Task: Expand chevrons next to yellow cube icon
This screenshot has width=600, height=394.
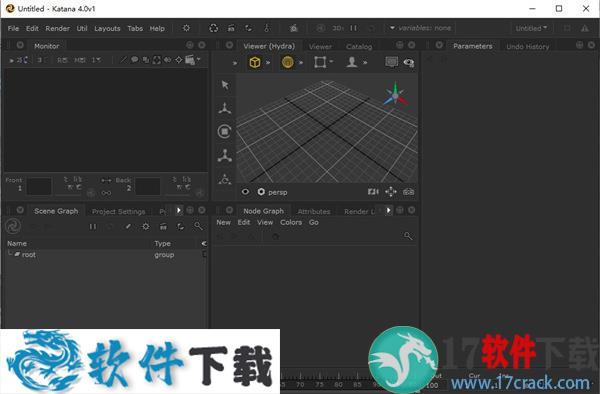Action: pos(268,62)
